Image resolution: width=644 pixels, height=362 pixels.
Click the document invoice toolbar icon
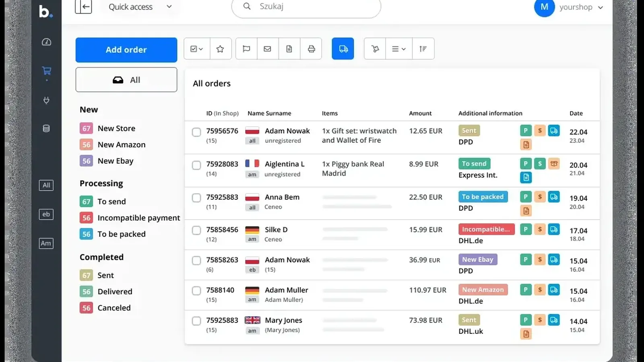[289, 49]
